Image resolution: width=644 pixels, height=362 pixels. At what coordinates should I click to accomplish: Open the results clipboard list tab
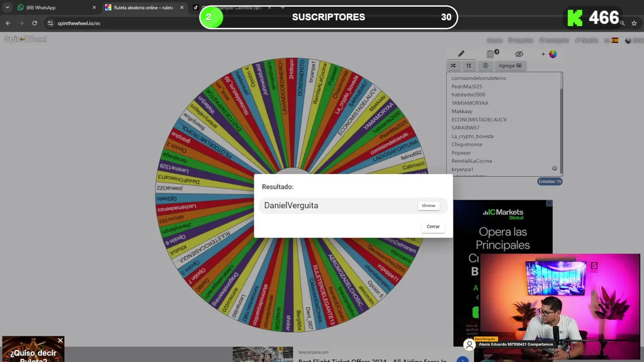pyautogui.click(x=491, y=54)
